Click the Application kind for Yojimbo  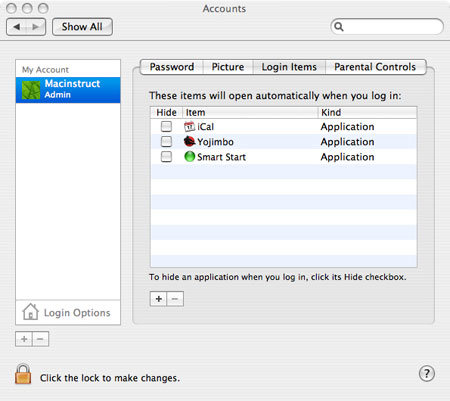[x=347, y=142]
